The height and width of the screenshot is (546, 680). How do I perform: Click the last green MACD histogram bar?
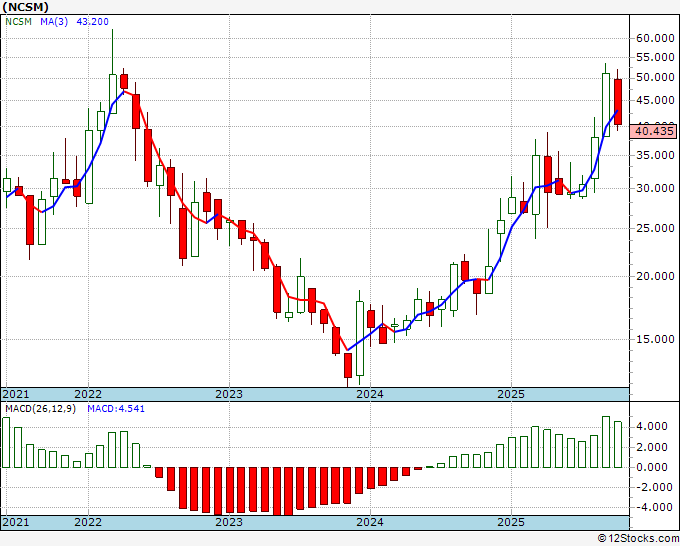tap(618, 445)
